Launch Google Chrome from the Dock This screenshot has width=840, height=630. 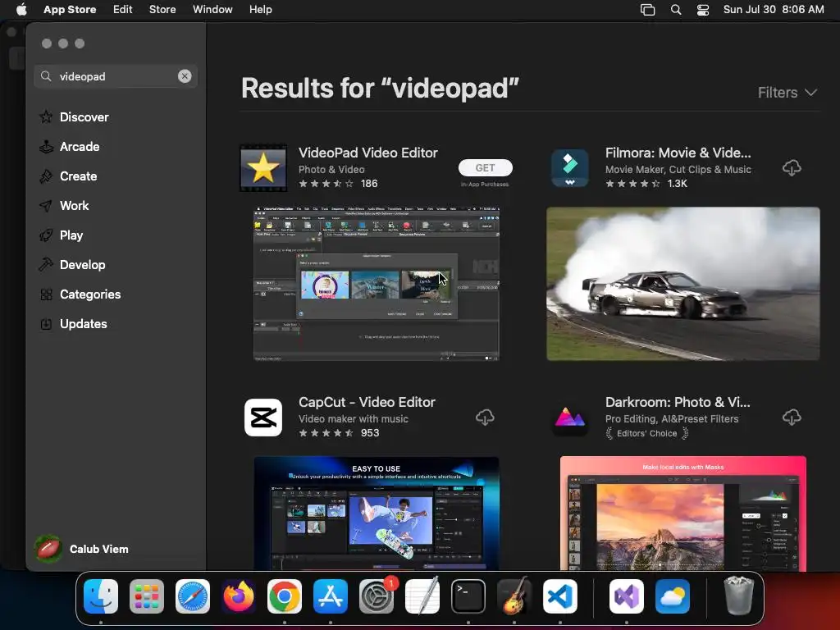(285, 596)
